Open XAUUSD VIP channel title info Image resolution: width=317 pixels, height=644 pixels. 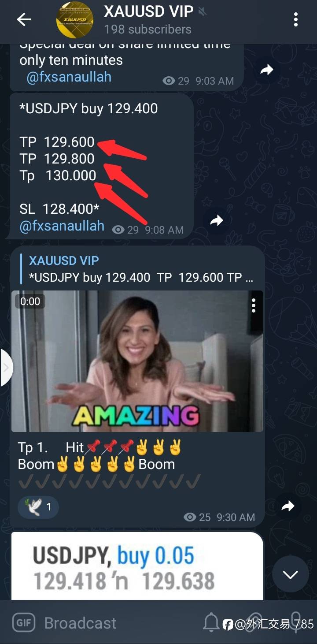148,11
